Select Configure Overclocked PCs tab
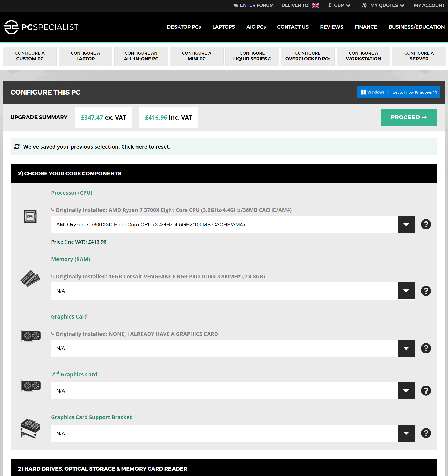The width and height of the screenshot is (448, 476). tap(308, 56)
